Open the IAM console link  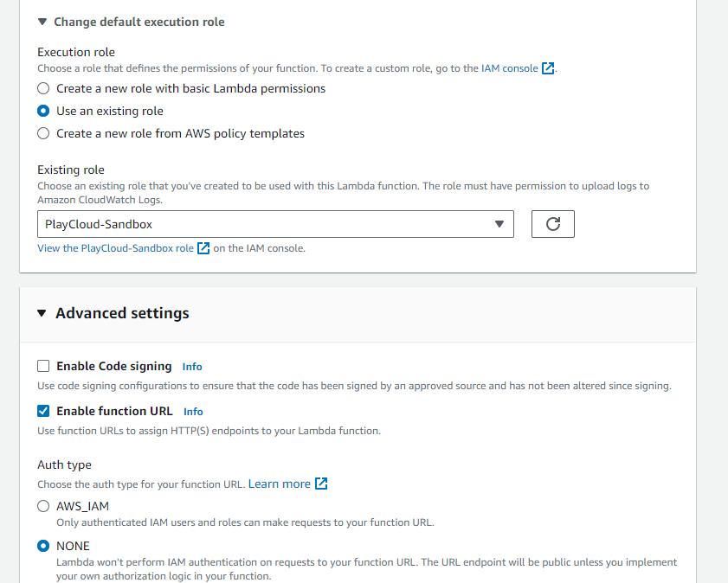[508, 68]
